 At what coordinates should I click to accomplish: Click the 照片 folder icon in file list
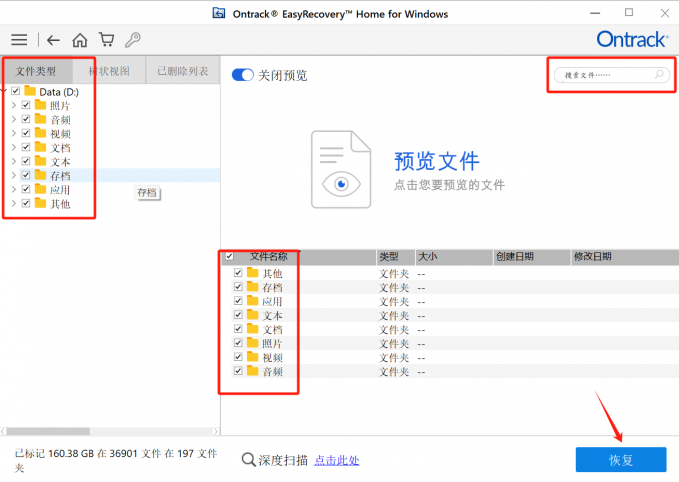[x=253, y=343]
